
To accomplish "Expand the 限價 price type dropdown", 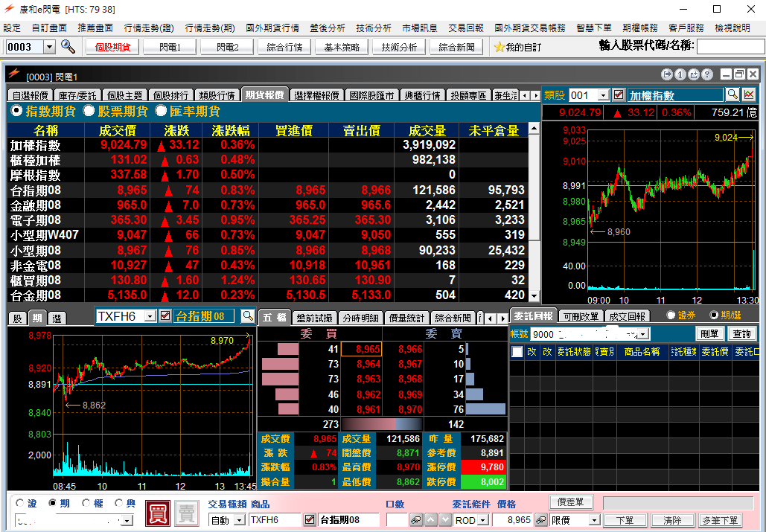I will pyautogui.click(x=595, y=520).
